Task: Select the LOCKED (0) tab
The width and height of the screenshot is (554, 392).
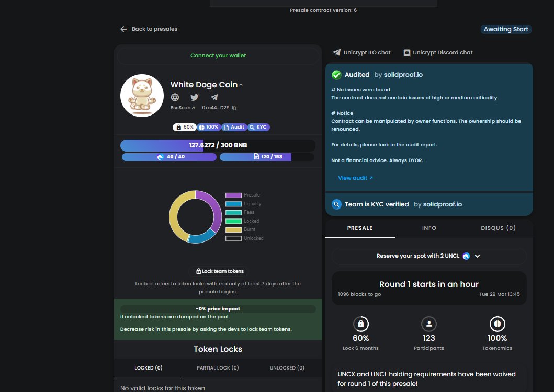Action: (x=149, y=368)
